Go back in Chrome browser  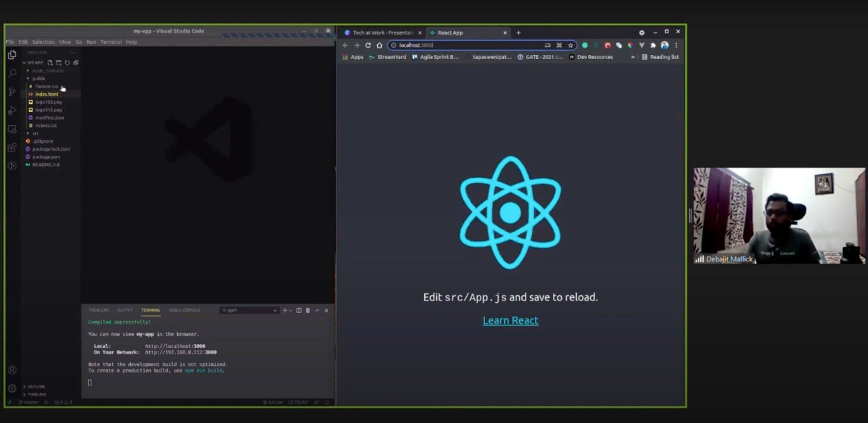click(345, 45)
